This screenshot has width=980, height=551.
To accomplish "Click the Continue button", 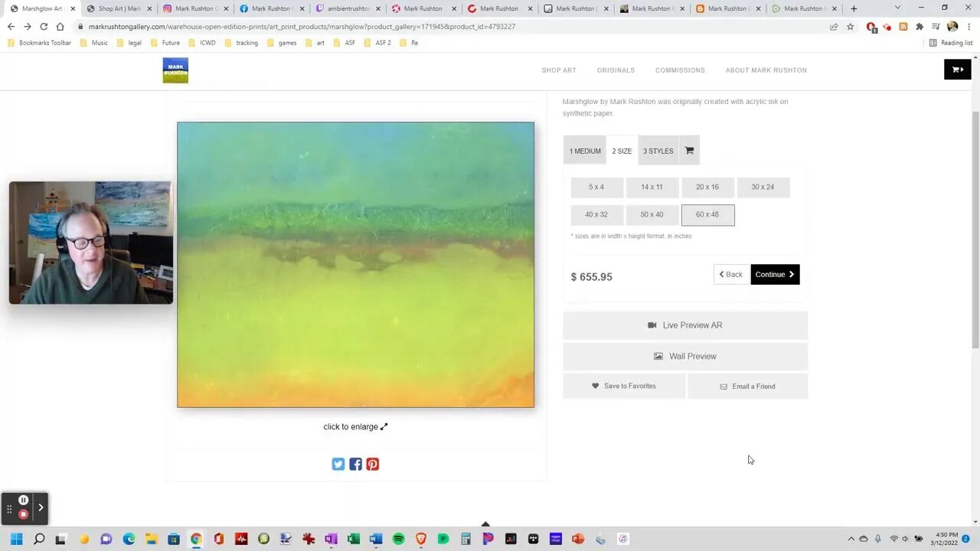I will point(775,275).
